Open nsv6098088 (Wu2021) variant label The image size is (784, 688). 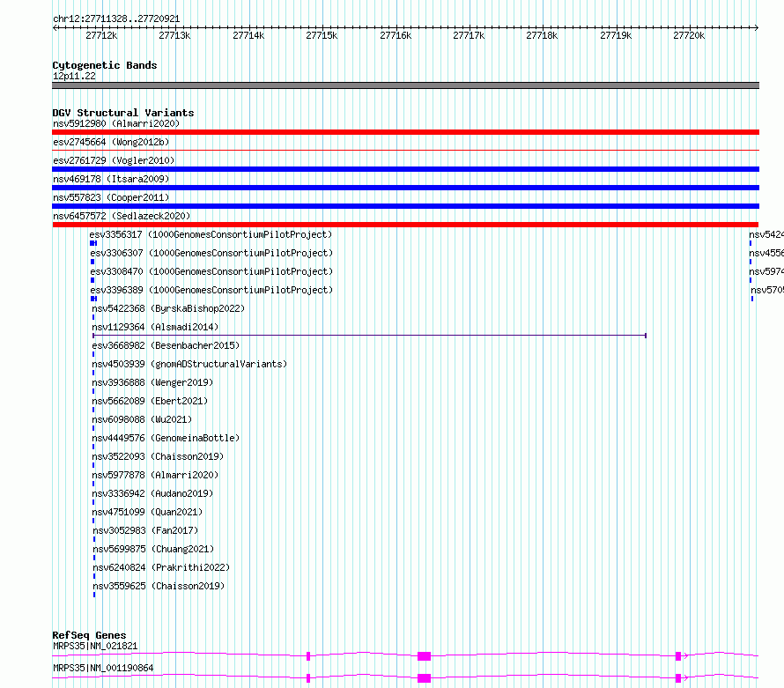[x=142, y=419]
